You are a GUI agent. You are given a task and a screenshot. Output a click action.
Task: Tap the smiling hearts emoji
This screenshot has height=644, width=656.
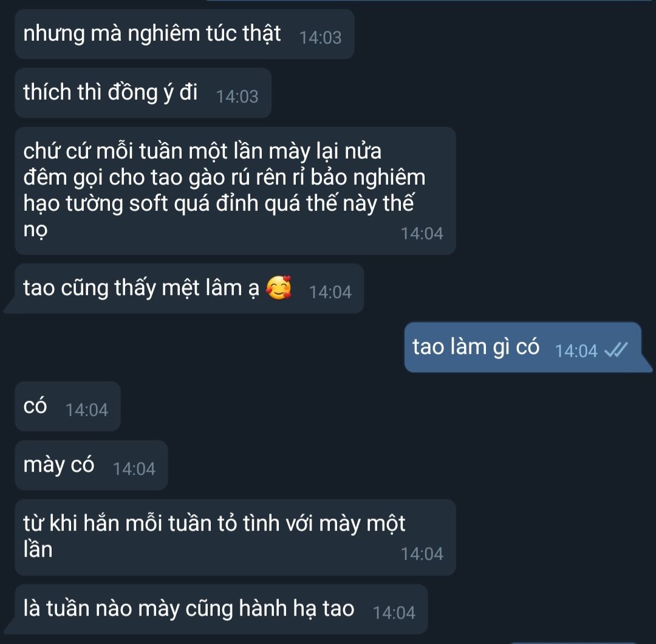(x=279, y=288)
